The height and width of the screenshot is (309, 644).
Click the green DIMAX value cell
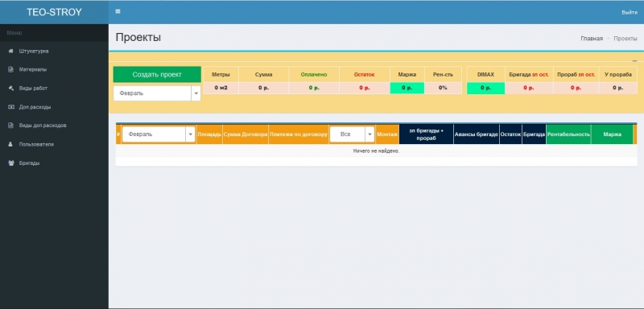point(485,89)
